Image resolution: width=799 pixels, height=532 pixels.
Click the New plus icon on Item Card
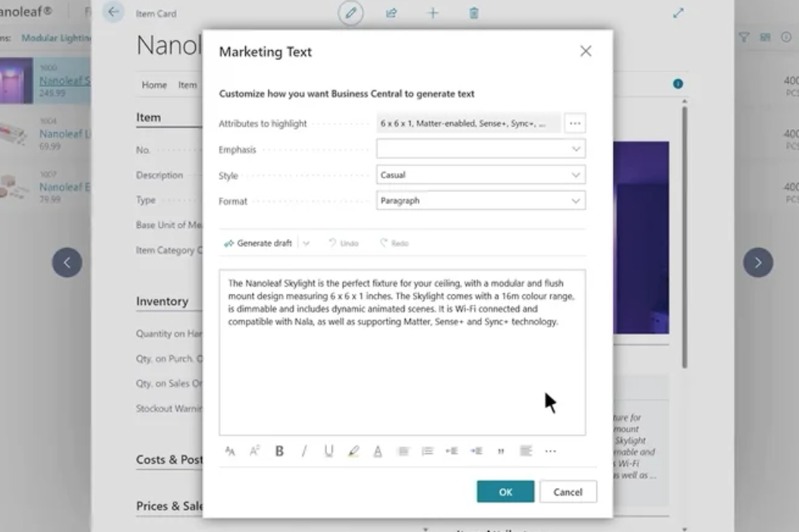[433, 13]
